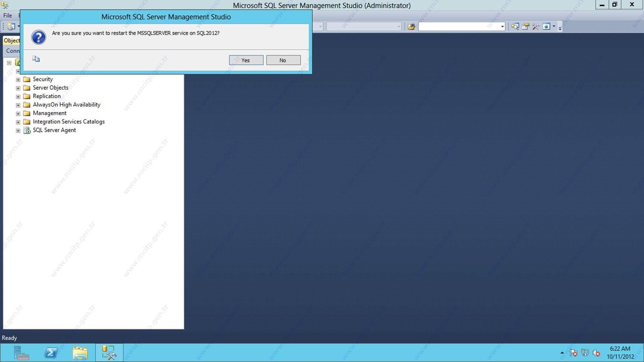Click the network tray icon

[585, 353]
